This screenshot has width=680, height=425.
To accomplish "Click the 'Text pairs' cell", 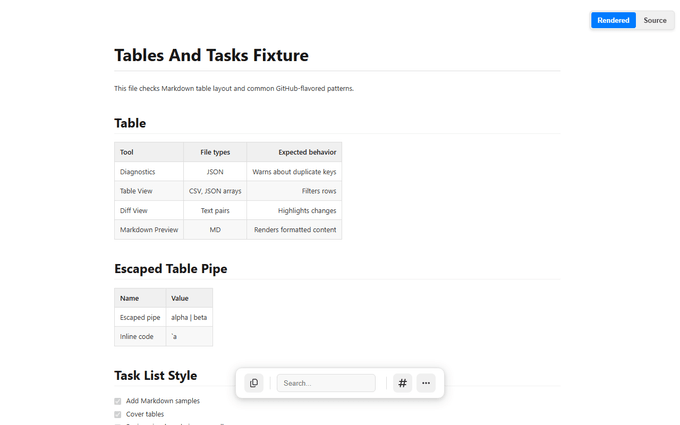I will [215, 210].
